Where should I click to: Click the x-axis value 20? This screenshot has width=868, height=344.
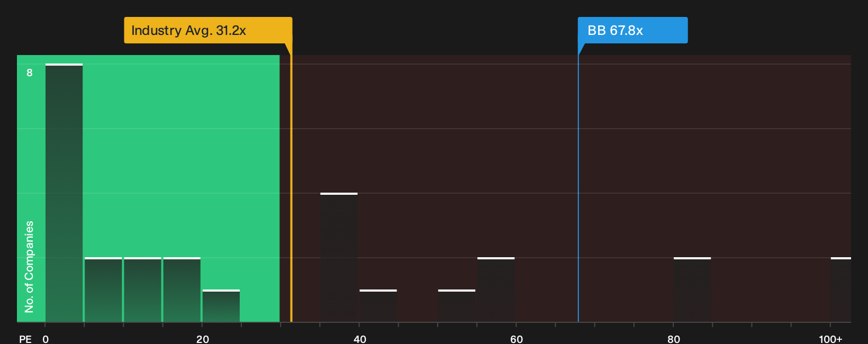pyautogui.click(x=203, y=339)
